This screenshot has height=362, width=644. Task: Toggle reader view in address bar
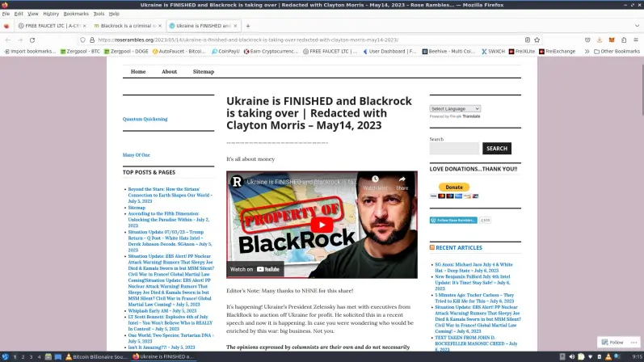click(x=528, y=40)
